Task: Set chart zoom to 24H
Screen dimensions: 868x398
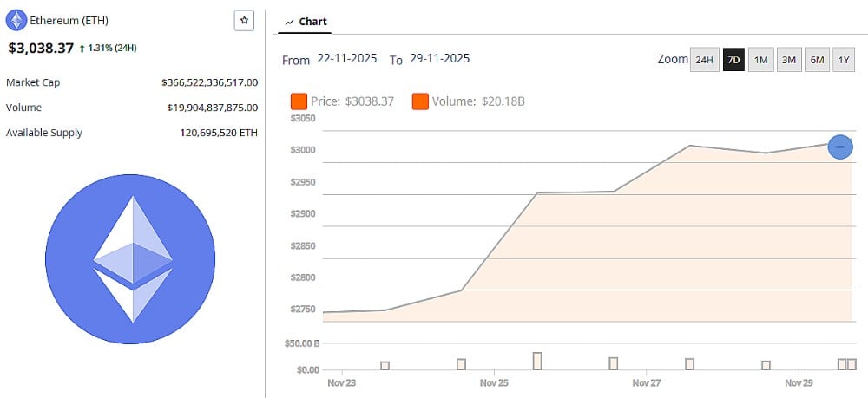Action: [704, 60]
